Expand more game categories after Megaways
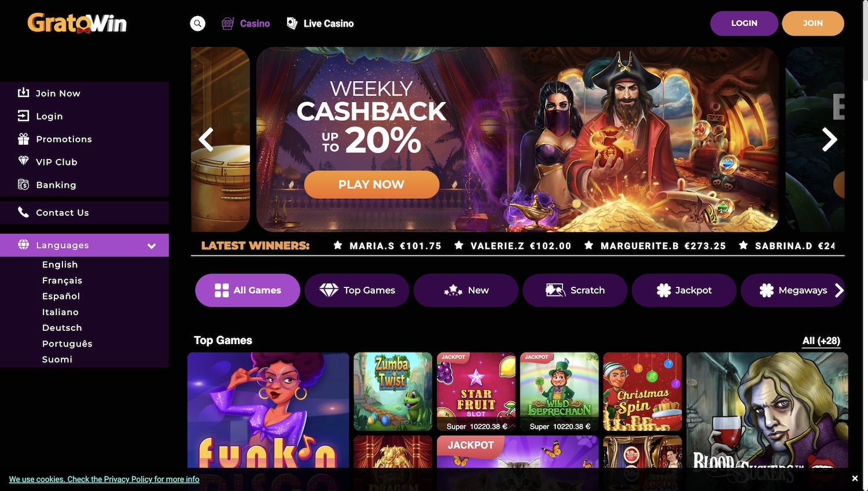This screenshot has height=491, width=868. (x=839, y=290)
